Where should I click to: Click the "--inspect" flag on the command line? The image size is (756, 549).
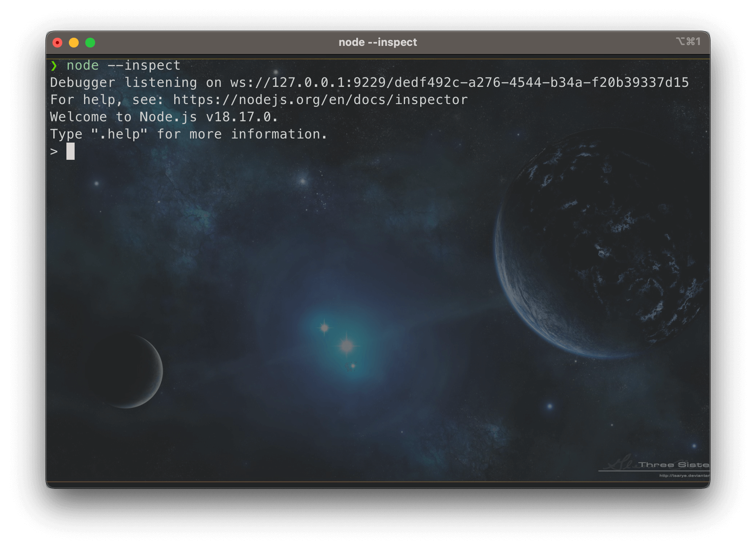click(144, 66)
